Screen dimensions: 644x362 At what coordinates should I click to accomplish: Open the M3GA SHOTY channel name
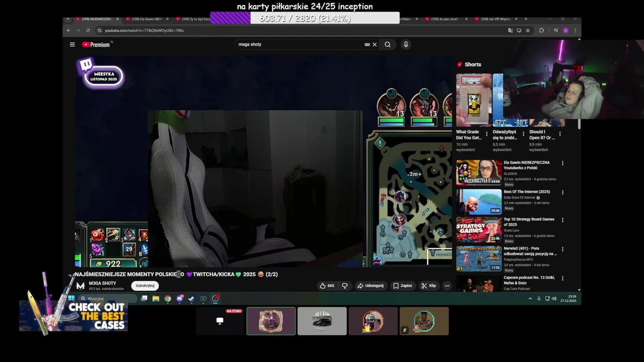point(102,283)
